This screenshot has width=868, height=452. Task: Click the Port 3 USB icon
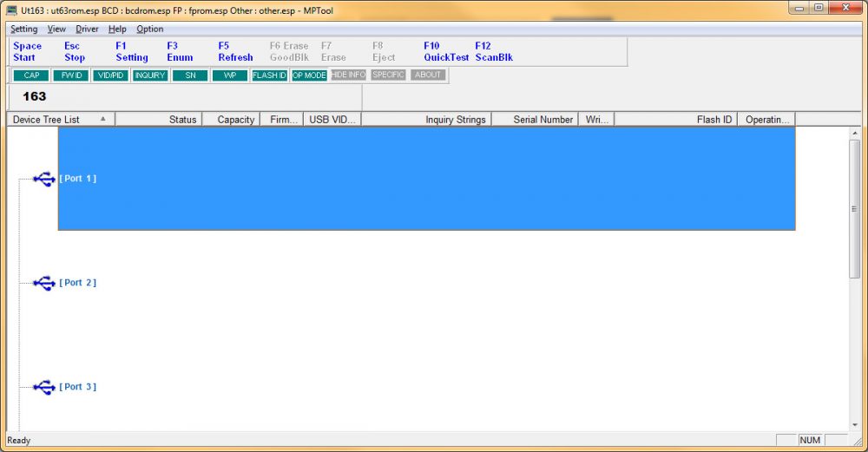43,387
